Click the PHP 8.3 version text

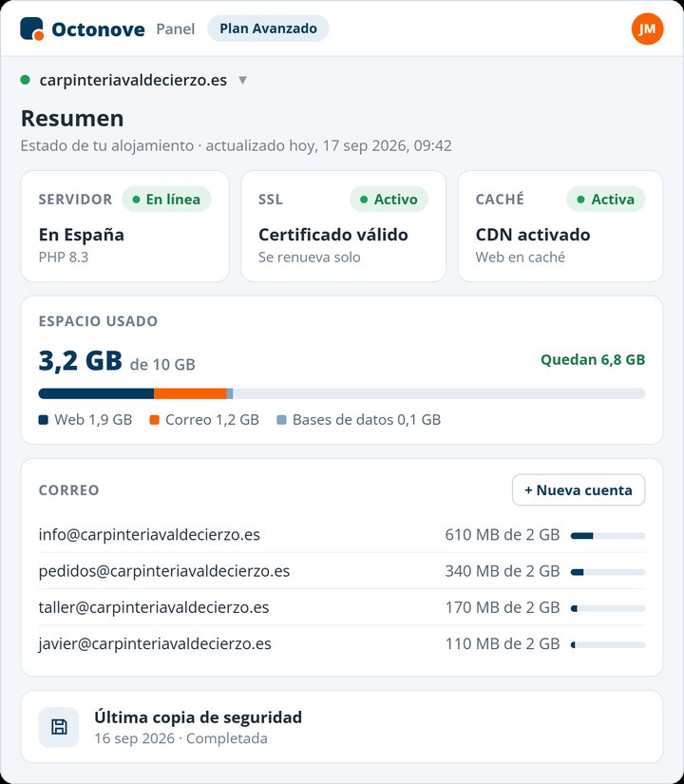[64, 258]
